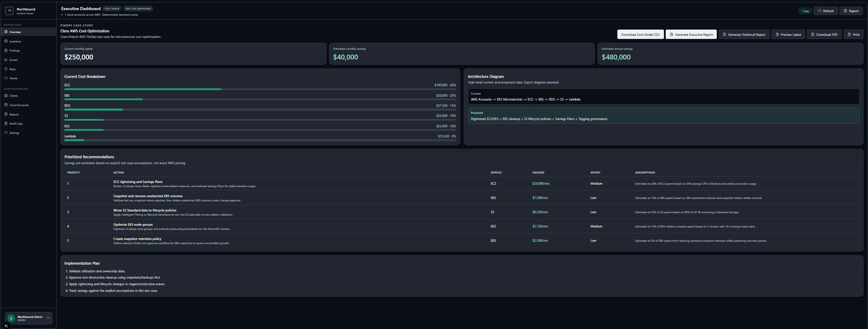
Task: Click the green N user avatar
Action: point(11,318)
